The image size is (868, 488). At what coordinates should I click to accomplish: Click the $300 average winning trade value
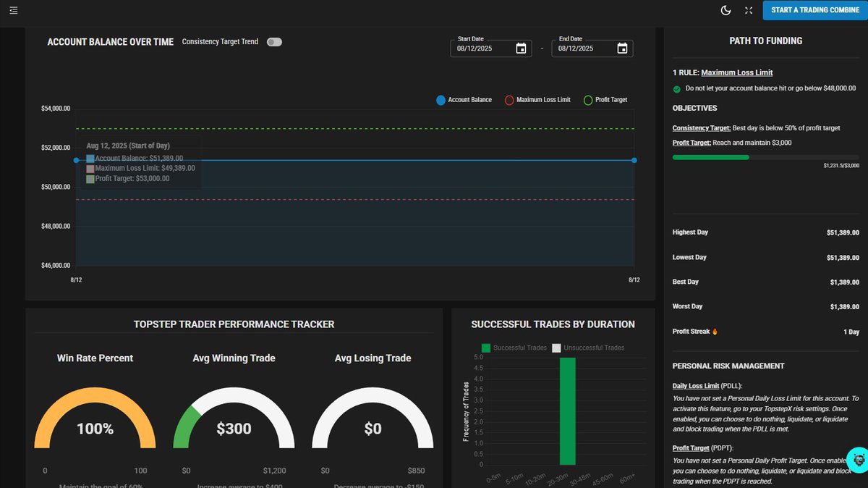pyautogui.click(x=234, y=429)
